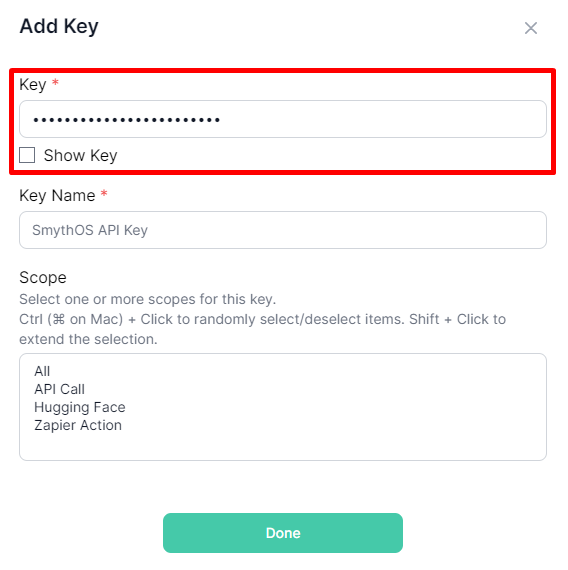Click the 'Add Key' dialog title
Image resolution: width=568 pixels, height=570 pixels.
pyautogui.click(x=59, y=27)
